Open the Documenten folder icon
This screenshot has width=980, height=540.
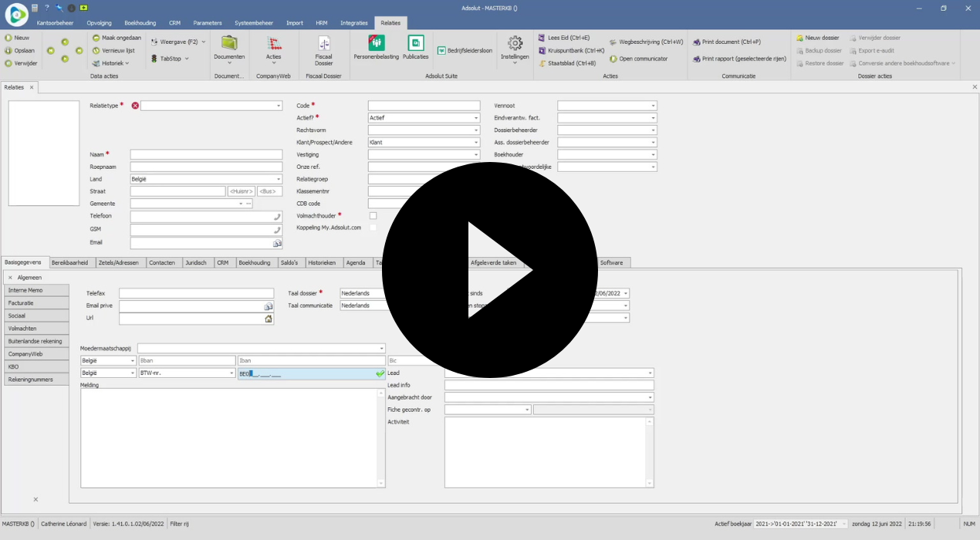click(229, 43)
